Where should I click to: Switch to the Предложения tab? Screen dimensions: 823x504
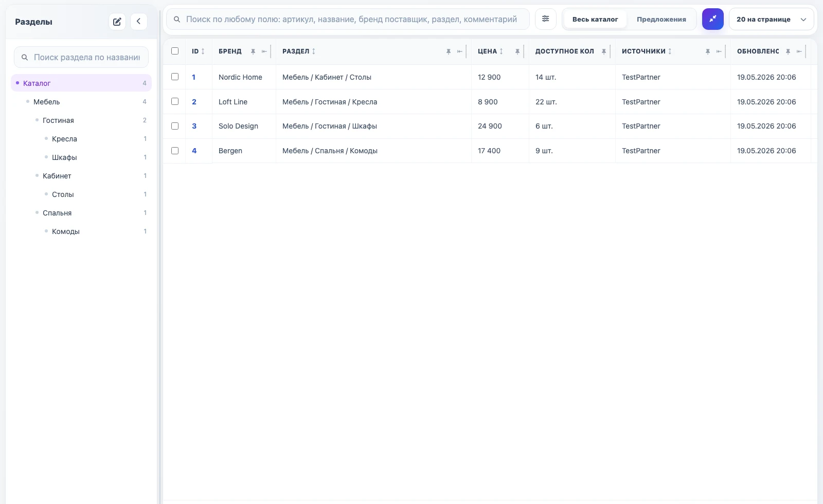[x=661, y=19]
